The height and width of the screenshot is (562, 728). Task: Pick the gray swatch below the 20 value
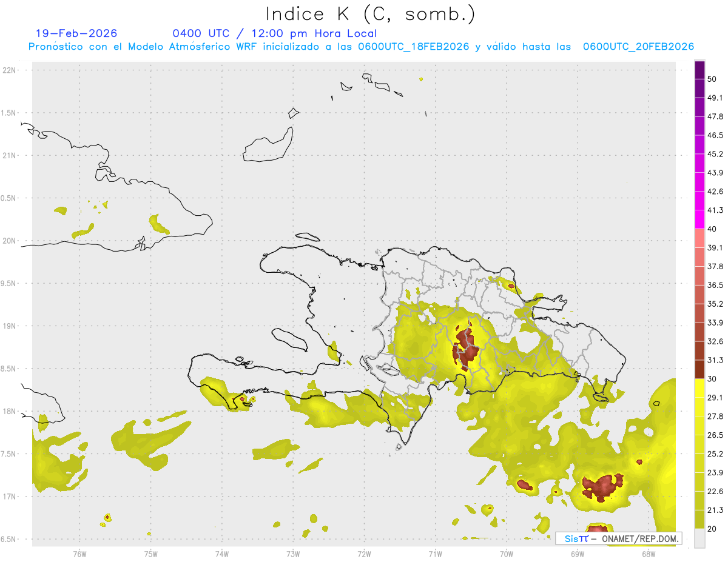coord(699,538)
